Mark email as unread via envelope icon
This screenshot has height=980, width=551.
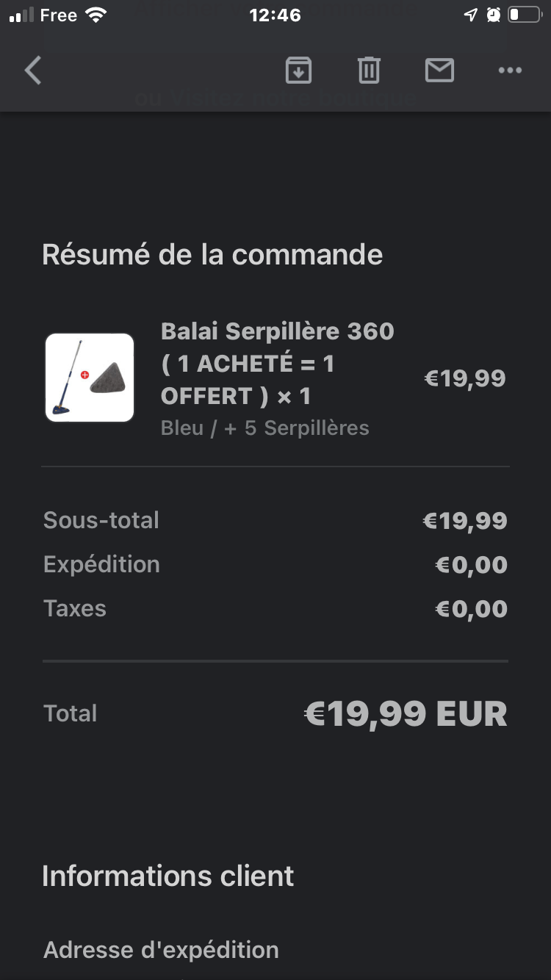tap(439, 71)
